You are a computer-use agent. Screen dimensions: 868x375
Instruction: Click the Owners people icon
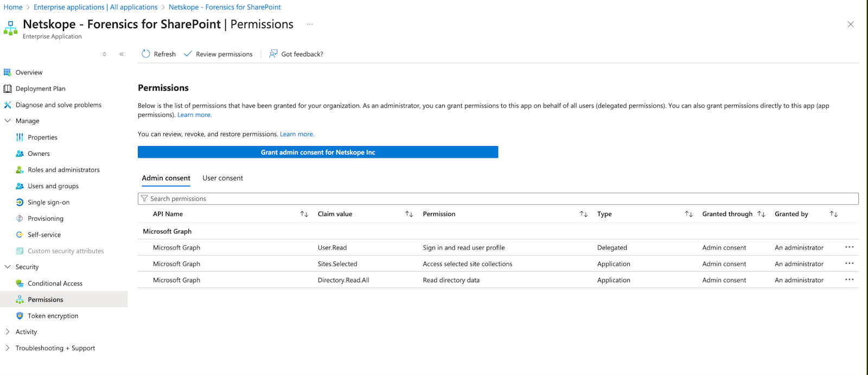(x=20, y=154)
